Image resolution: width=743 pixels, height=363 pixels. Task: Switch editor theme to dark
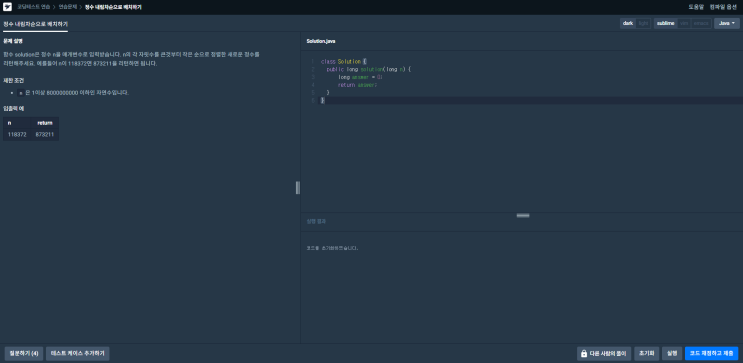[x=628, y=23]
